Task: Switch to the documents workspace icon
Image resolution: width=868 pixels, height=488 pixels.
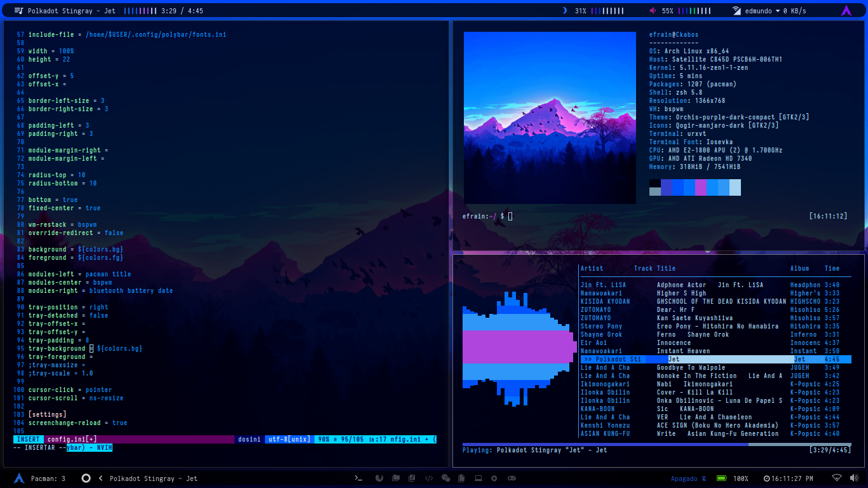Action: pyautogui.click(x=462, y=478)
